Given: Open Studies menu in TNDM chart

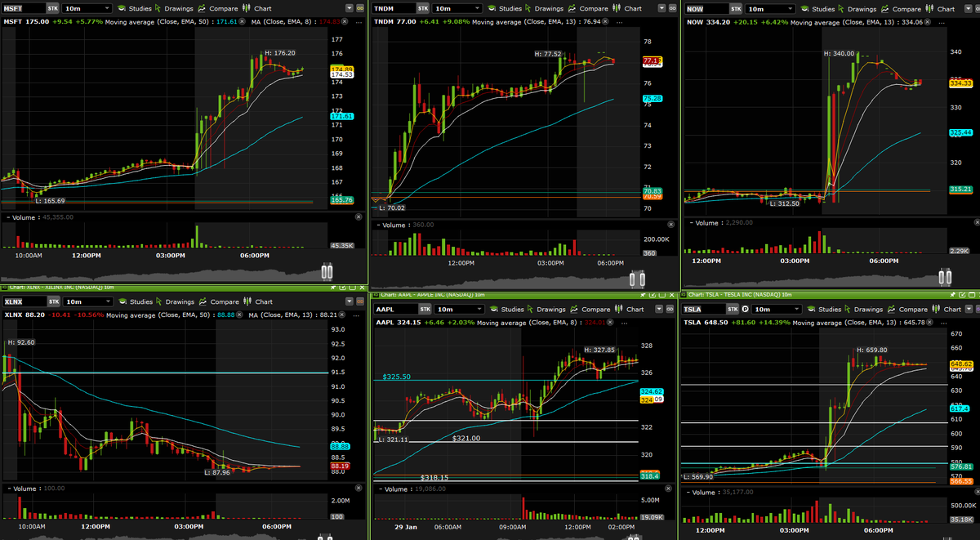Looking at the screenshot, I should coord(504,8).
